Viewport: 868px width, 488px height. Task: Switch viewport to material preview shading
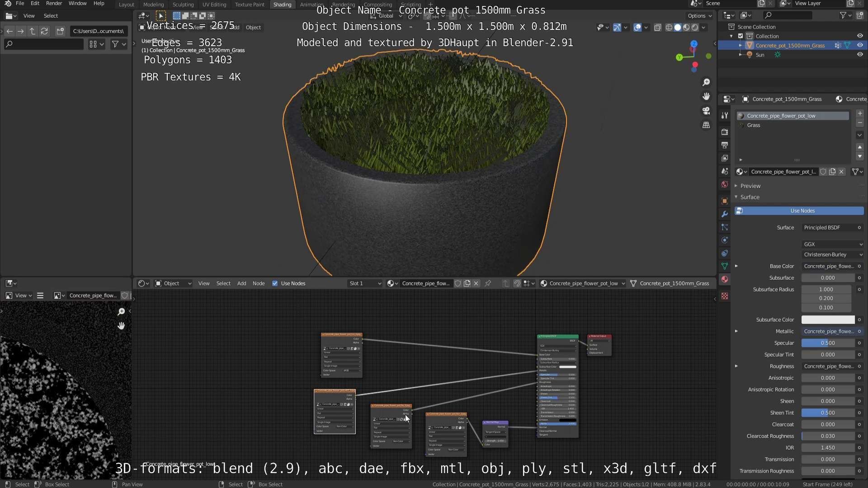point(686,28)
